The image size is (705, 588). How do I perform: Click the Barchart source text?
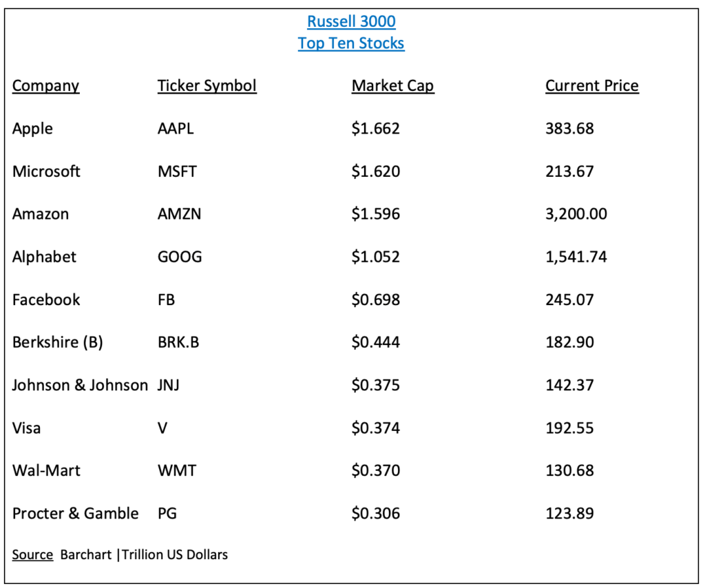[x=86, y=555]
